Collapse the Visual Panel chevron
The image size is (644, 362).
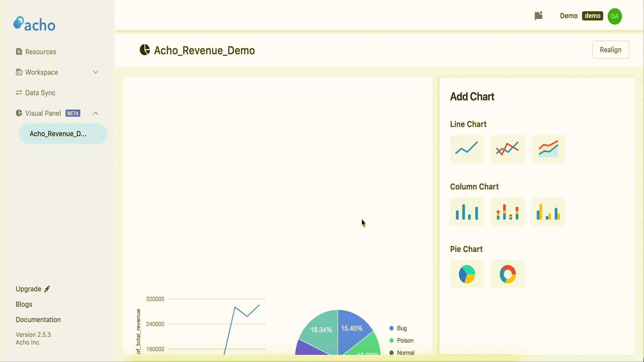pos(96,113)
